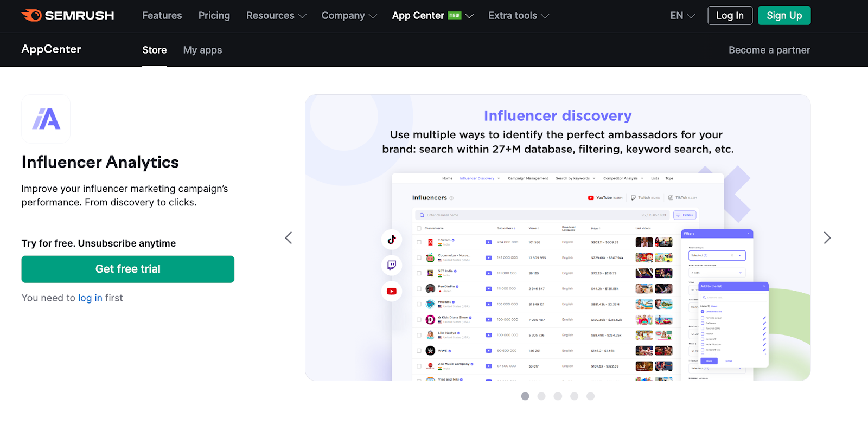This screenshot has height=425, width=868.
Task: Click the Influencer Analytics heading text
Action: tap(100, 162)
